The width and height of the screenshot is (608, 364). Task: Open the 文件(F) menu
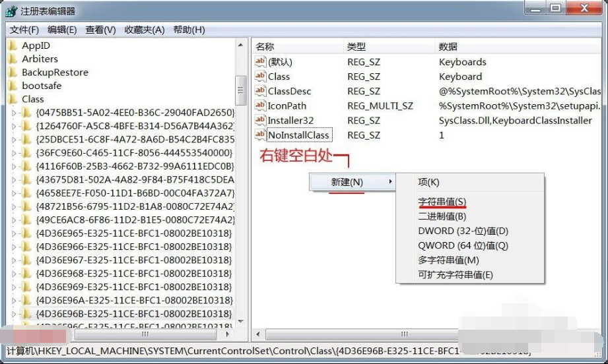(24, 30)
